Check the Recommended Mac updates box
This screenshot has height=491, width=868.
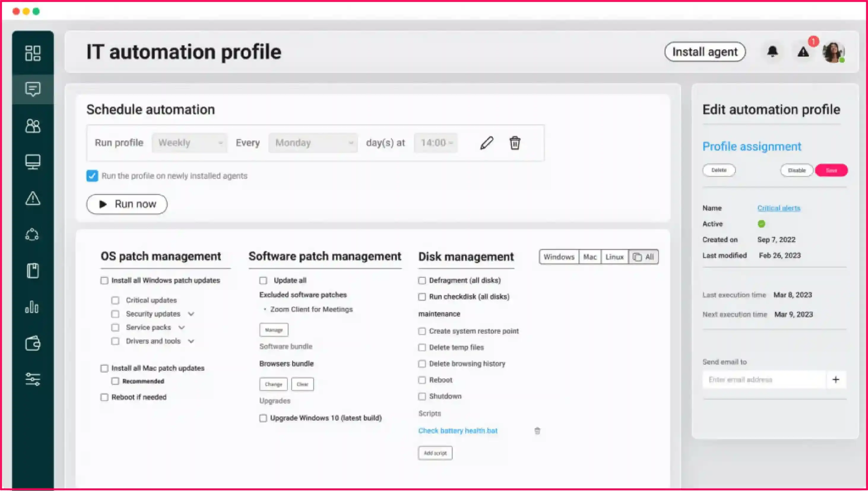[115, 381]
